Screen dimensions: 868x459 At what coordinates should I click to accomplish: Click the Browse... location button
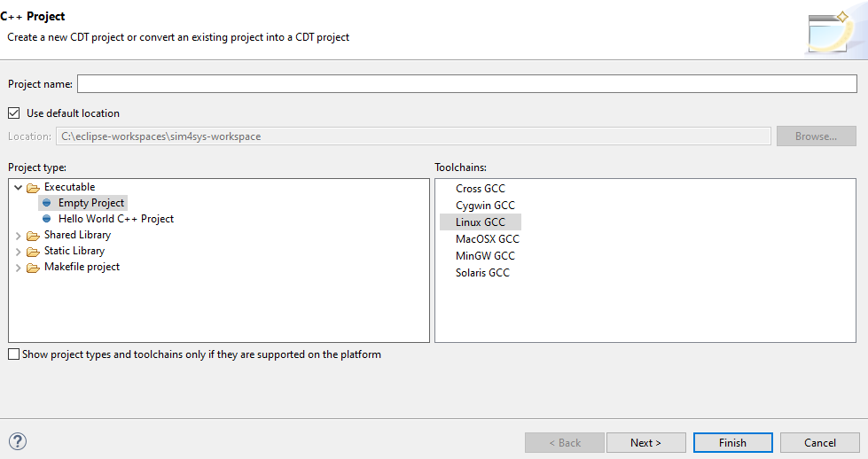817,136
